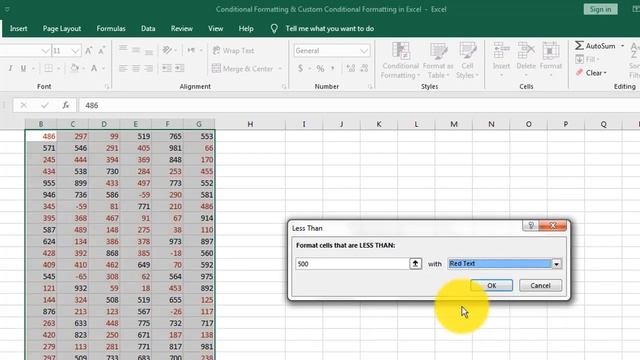Screen dimensions: 640x360
Task: Click Merge & Center
Action: 242,69
